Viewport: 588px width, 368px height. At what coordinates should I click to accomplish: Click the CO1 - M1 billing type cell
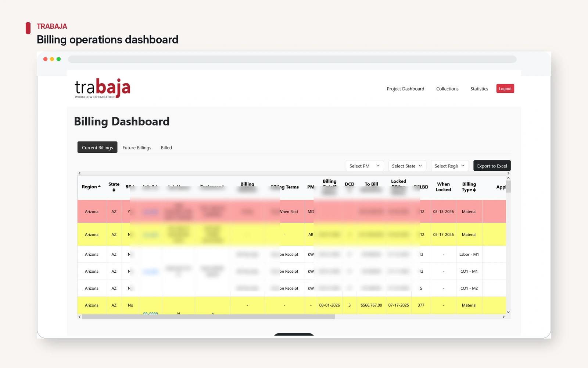click(469, 271)
